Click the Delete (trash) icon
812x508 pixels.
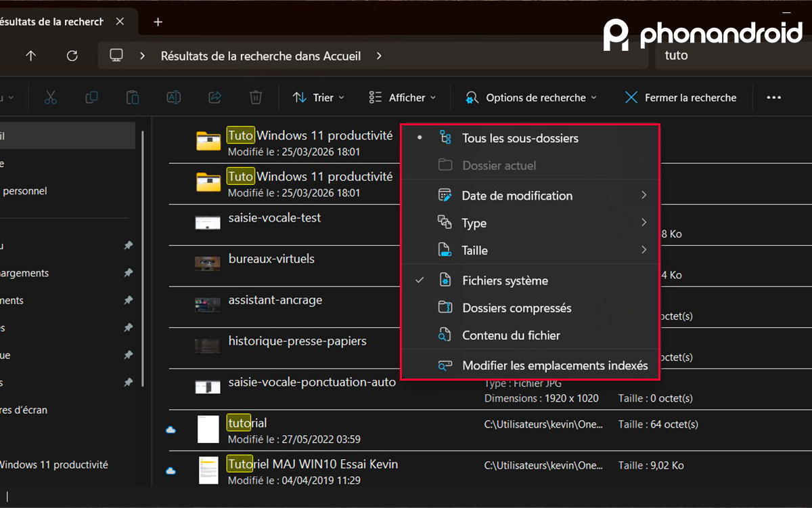[x=255, y=97]
